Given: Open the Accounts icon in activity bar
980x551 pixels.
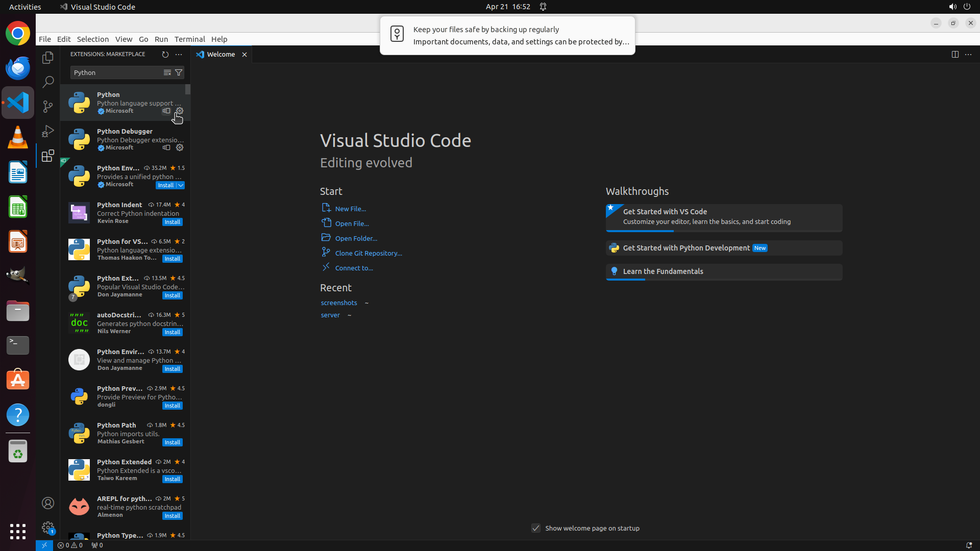Looking at the screenshot, I should pos(48,503).
